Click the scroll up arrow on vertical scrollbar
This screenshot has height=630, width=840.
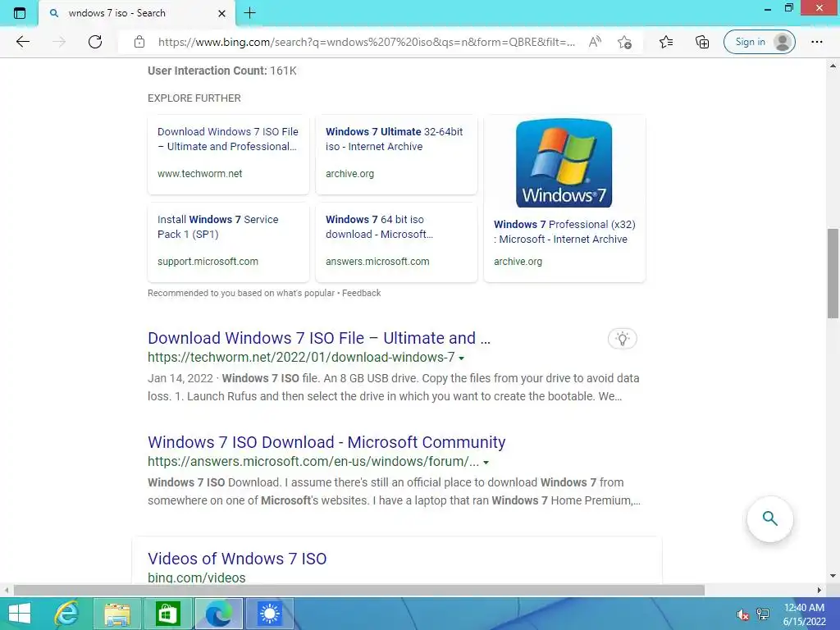coord(833,66)
